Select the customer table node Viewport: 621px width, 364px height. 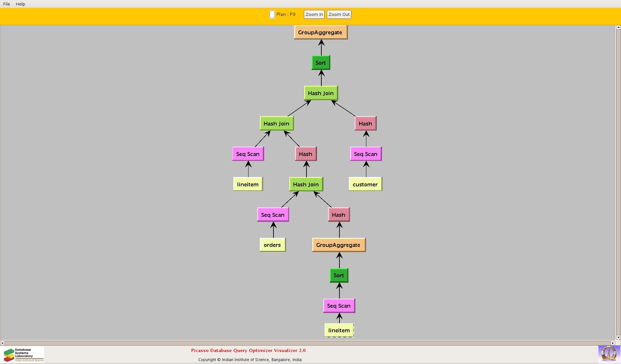[x=365, y=184]
